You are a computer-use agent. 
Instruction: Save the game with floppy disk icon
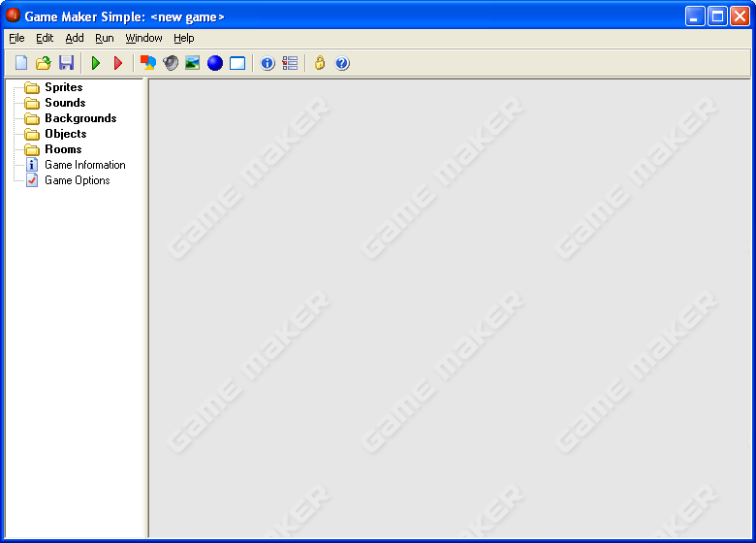(66, 63)
